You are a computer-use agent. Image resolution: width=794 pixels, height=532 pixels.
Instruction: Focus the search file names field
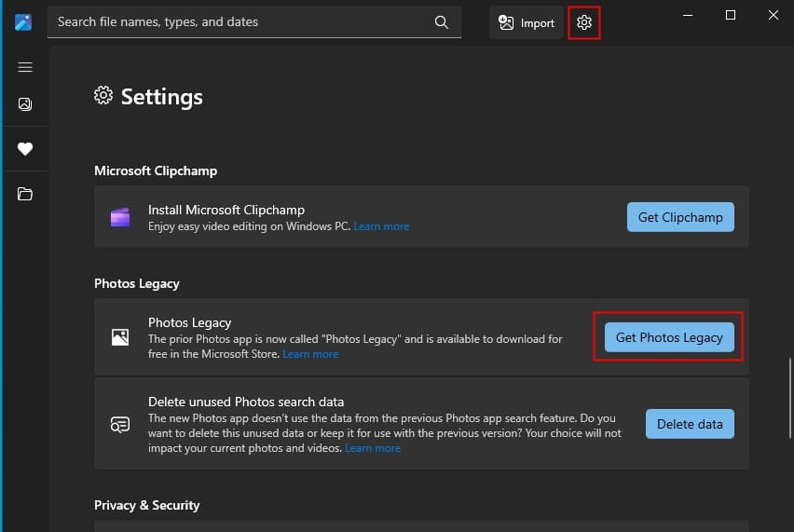click(x=254, y=22)
